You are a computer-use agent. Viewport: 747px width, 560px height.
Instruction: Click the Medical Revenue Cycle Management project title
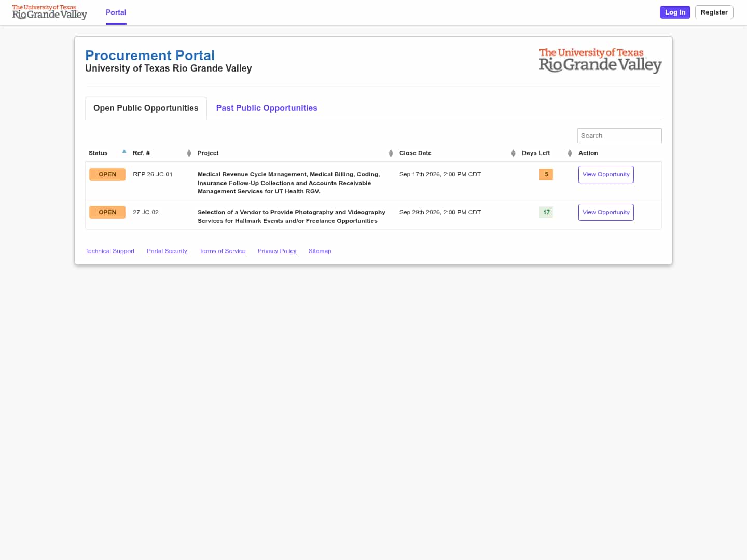[289, 183]
